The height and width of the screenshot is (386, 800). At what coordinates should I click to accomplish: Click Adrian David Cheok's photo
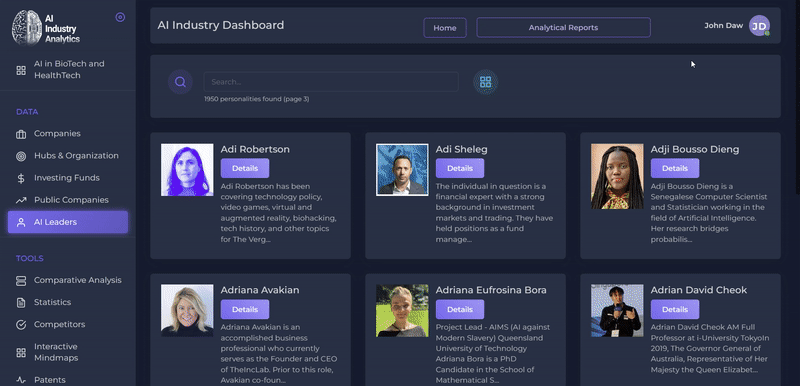(x=617, y=311)
